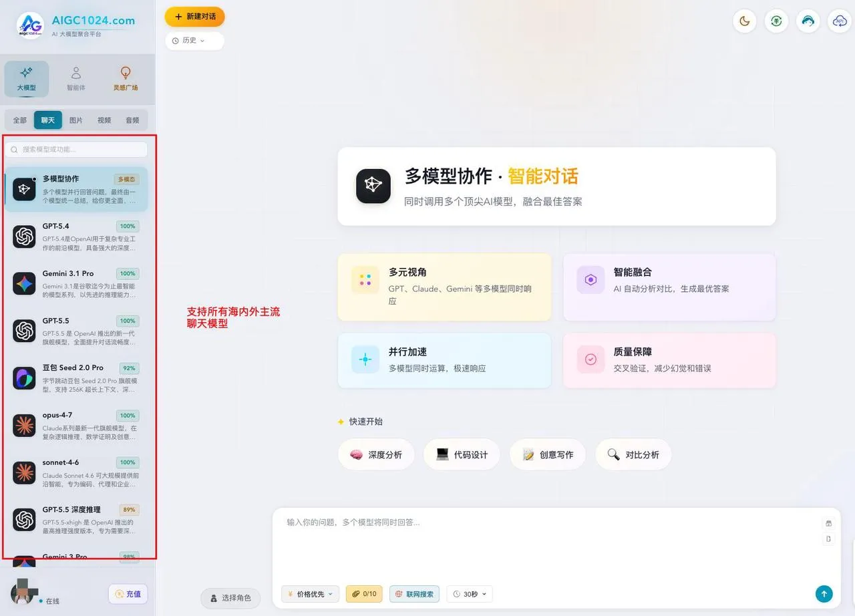Start the 创意写作 quick prompt

548,455
